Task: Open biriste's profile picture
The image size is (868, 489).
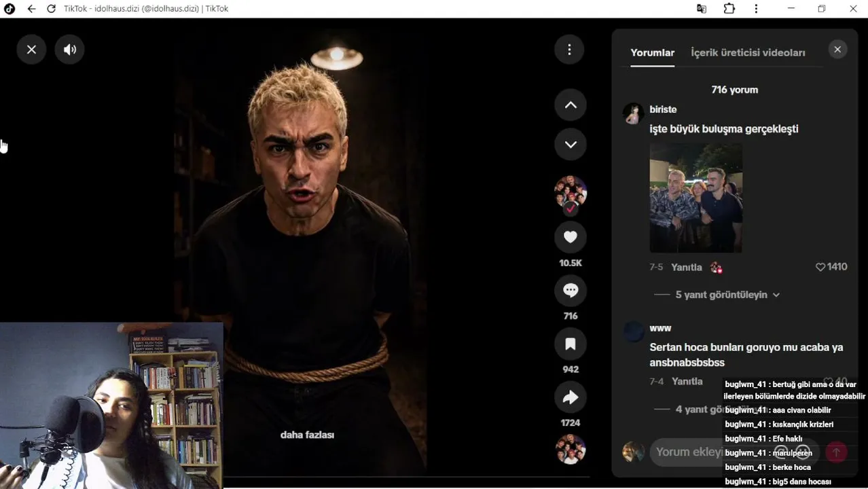Action: click(x=633, y=113)
